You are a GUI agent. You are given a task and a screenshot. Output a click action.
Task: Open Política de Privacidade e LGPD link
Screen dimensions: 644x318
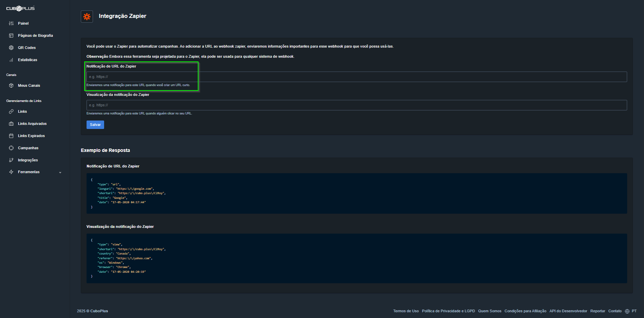tap(448, 311)
